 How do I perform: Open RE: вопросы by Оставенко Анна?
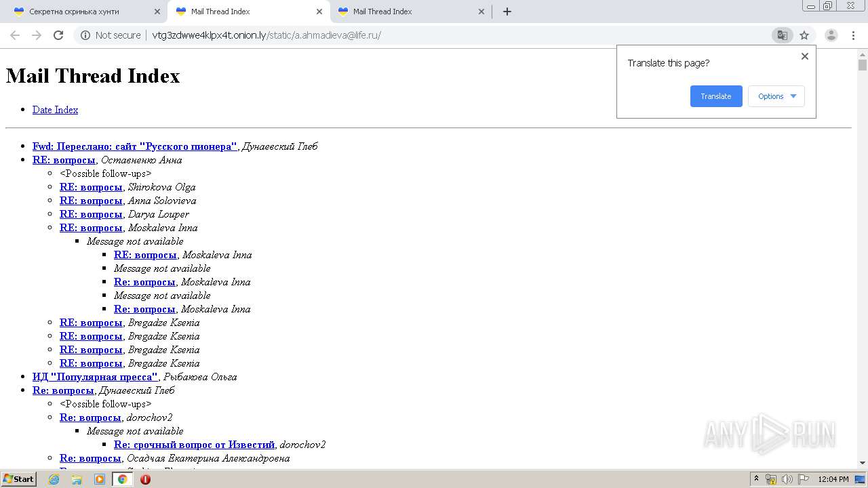pyautogui.click(x=64, y=160)
